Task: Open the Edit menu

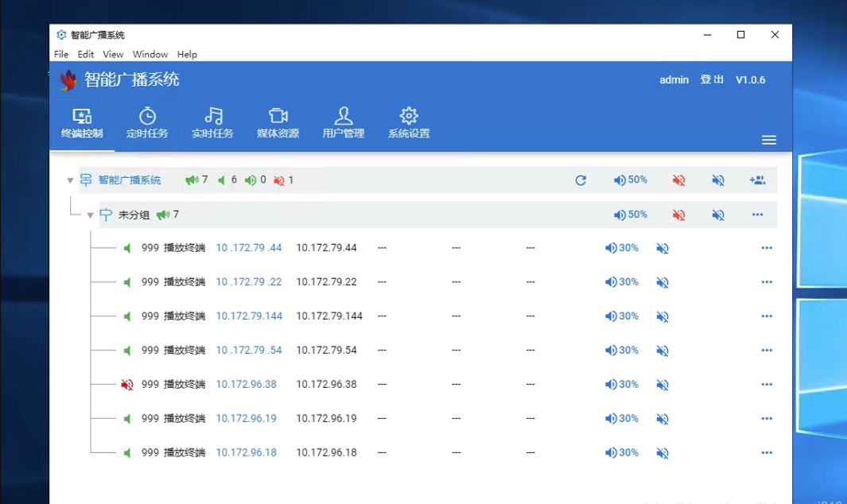Action: pos(85,54)
